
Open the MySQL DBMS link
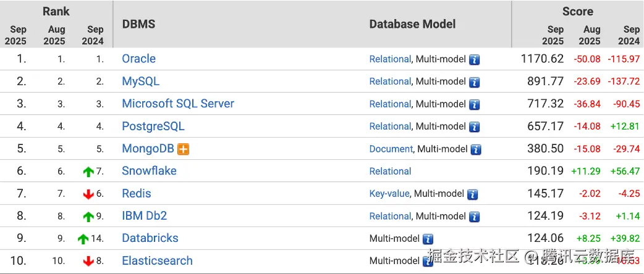140,81
